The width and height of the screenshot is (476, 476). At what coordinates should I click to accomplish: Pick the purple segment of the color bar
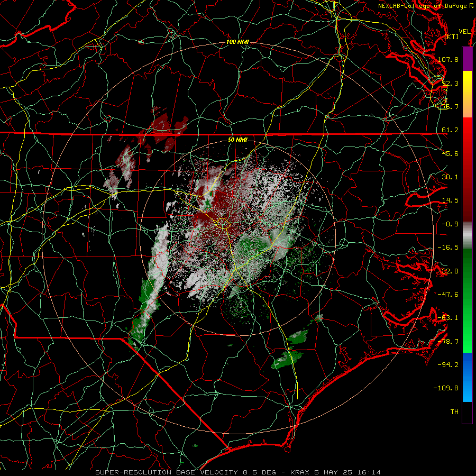tap(467, 59)
